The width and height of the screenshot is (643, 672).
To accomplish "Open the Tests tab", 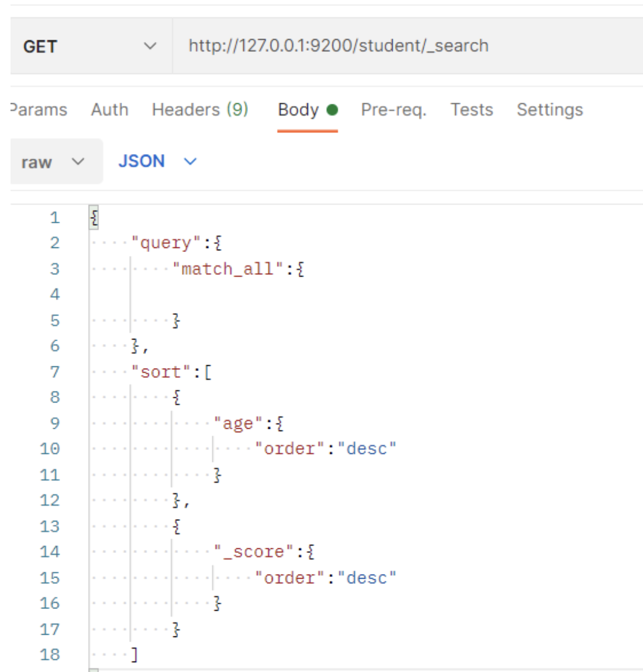I will (x=471, y=110).
